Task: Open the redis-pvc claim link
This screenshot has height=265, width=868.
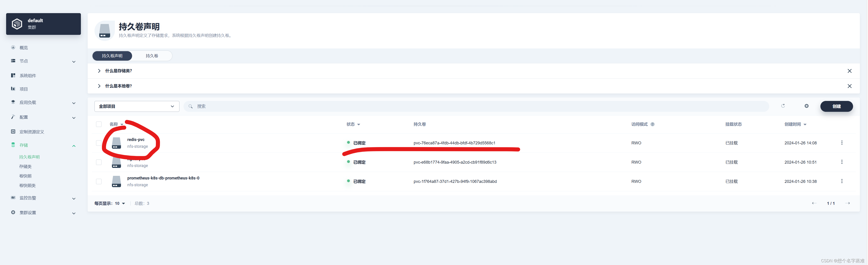Action: pyautogui.click(x=136, y=139)
